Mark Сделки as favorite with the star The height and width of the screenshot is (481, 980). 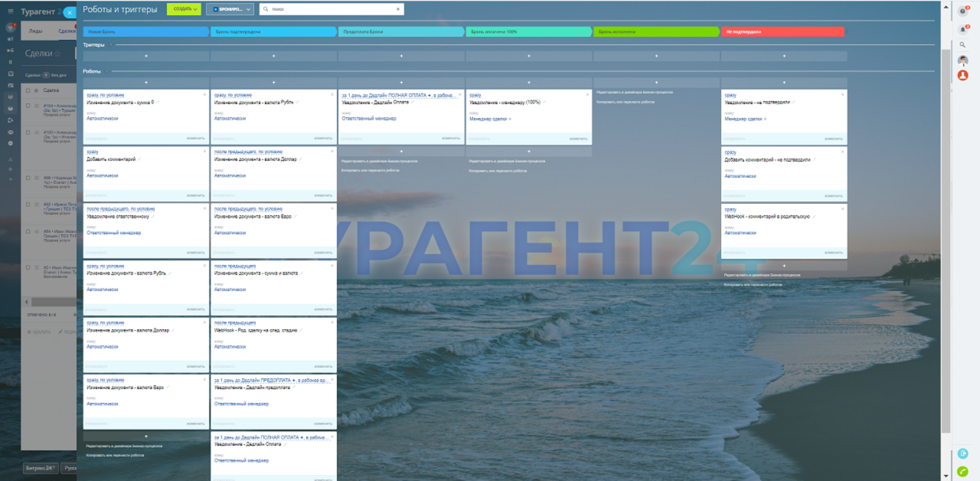(57, 54)
